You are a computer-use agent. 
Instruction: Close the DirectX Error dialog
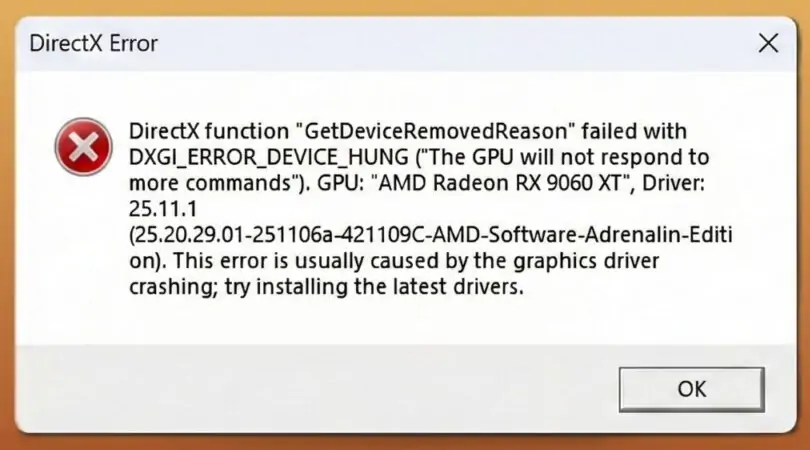(768, 43)
